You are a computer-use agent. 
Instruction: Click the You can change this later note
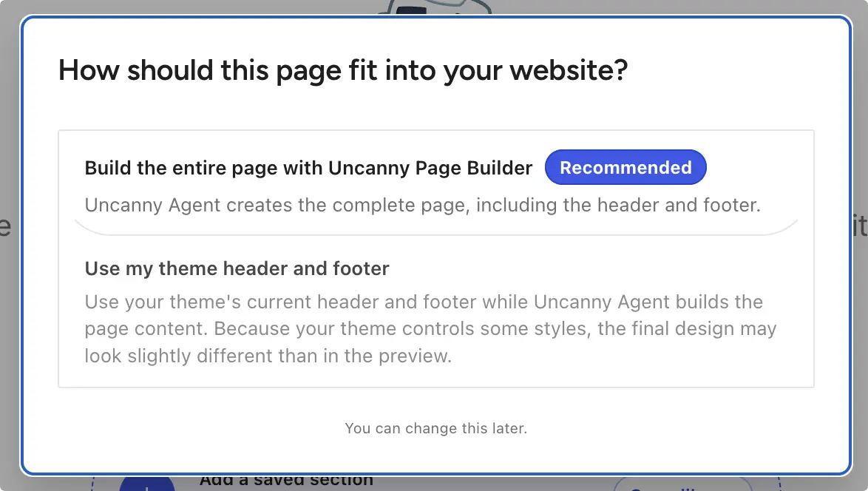pyautogui.click(x=435, y=428)
